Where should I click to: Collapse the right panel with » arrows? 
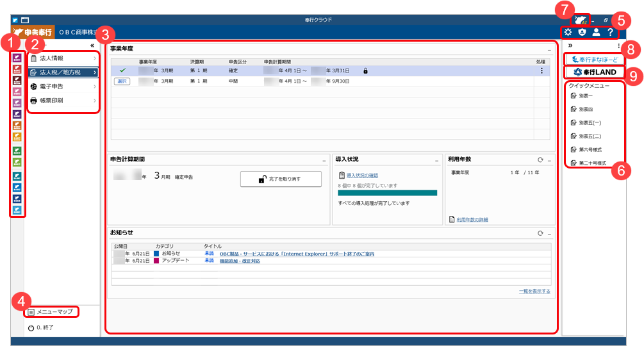pos(570,45)
